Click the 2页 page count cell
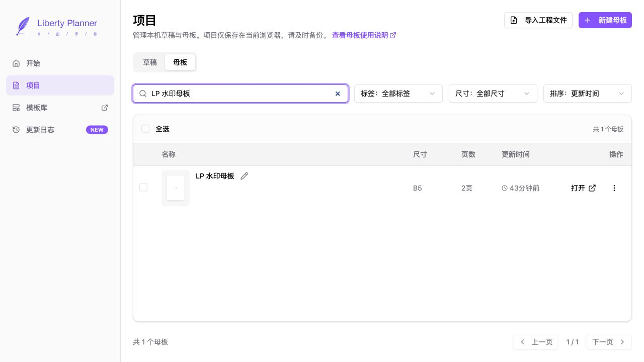 pyautogui.click(x=467, y=188)
